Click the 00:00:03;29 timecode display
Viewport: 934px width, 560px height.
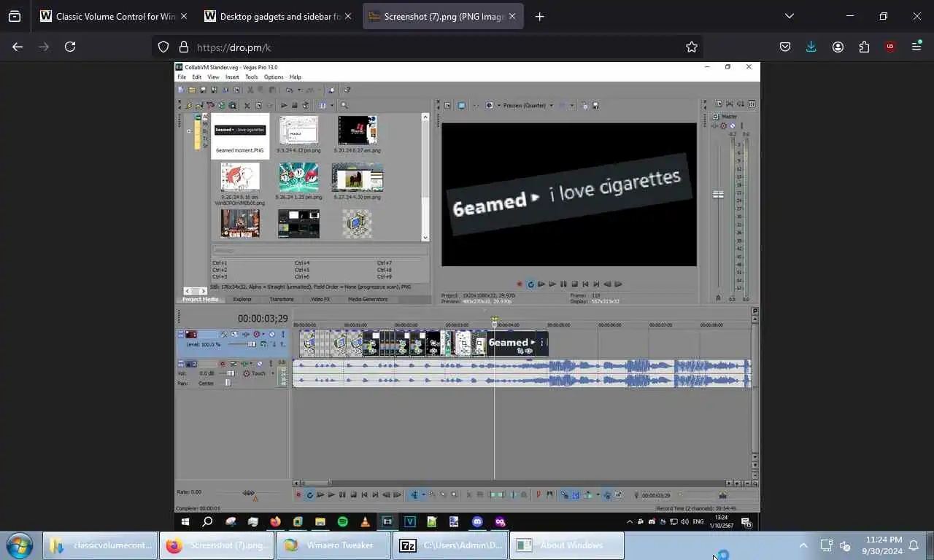pyautogui.click(x=262, y=319)
